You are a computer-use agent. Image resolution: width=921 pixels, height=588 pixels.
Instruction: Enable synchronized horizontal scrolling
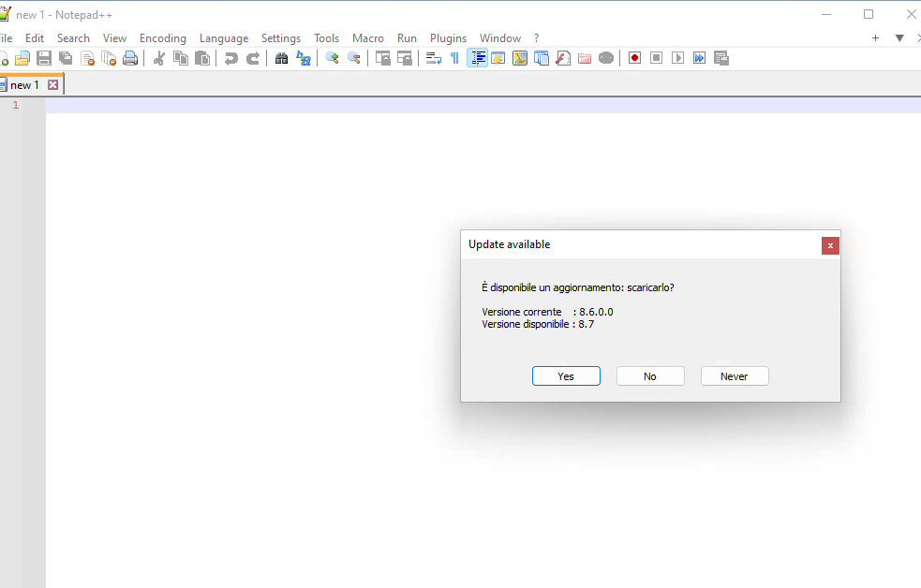[x=405, y=58]
